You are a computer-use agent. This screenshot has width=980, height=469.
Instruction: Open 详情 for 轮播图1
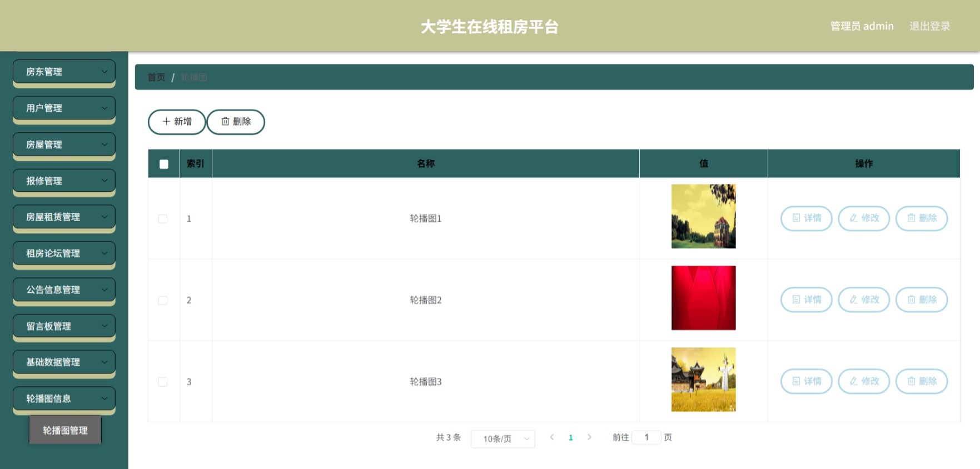click(x=807, y=218)
